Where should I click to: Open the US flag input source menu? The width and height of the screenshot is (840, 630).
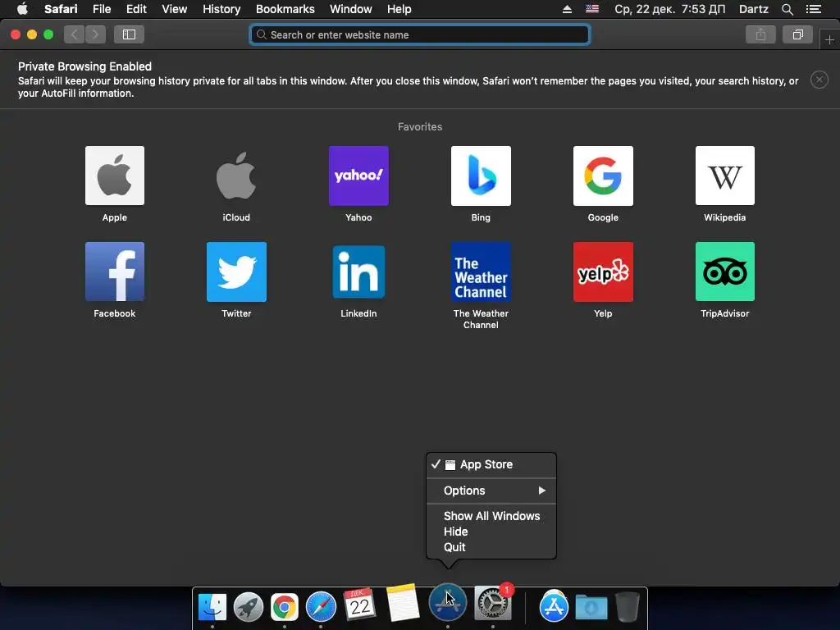pyautogui.click(x=592, y=9)
